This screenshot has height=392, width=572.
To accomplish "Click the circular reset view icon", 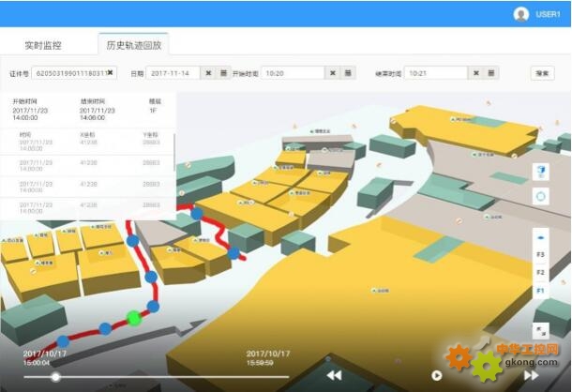I will coord(540,197).
